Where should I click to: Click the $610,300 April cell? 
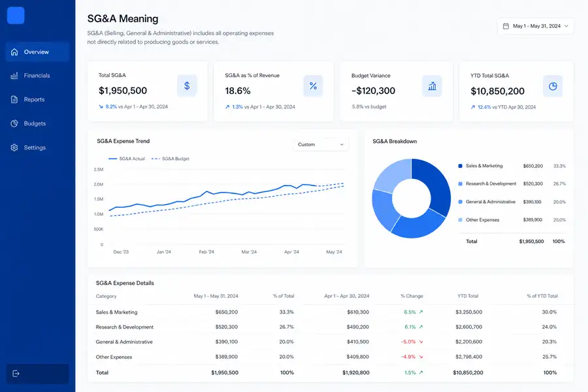coord(358,312)
